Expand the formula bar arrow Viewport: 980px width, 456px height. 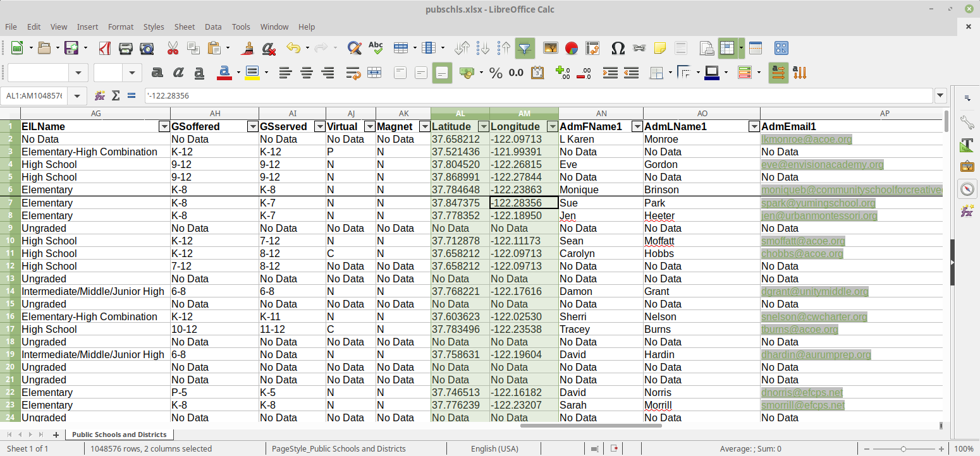pos(941,96)
